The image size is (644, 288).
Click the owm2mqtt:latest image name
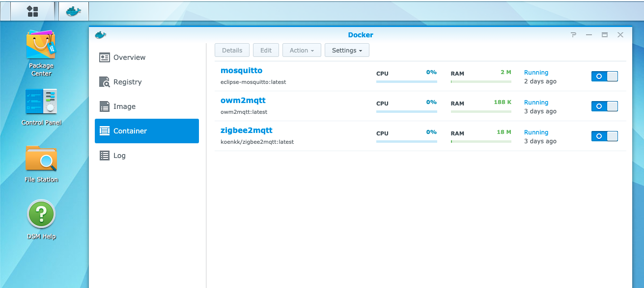tap(244, 112)
